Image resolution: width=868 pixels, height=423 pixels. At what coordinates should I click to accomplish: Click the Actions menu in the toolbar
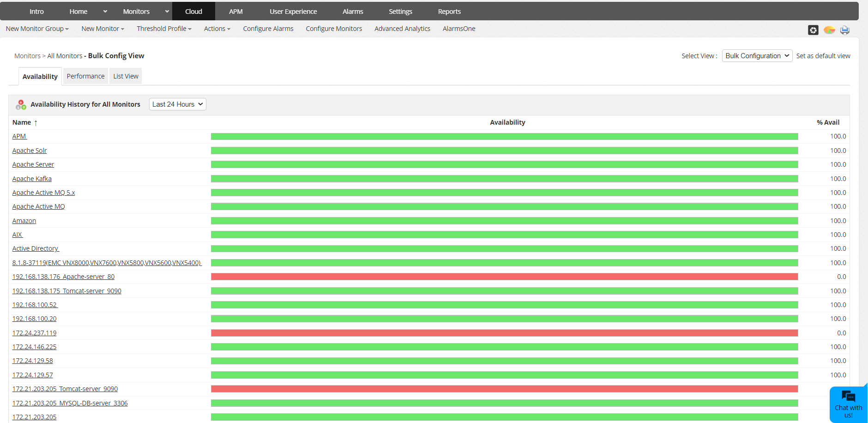pyautogui.click(x=217, y=29)
